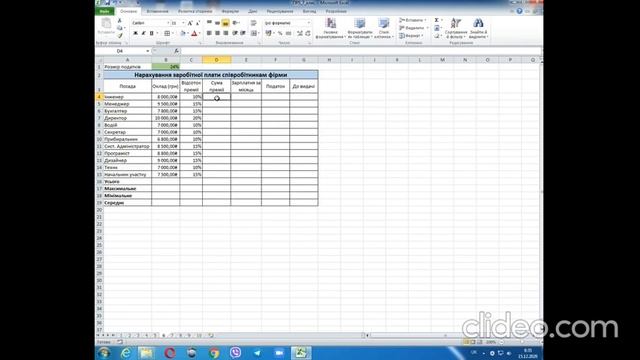This screenshot has height=360, width=640.
Task: Click the Cut scissors icon
Action: [x=120, y=20]
